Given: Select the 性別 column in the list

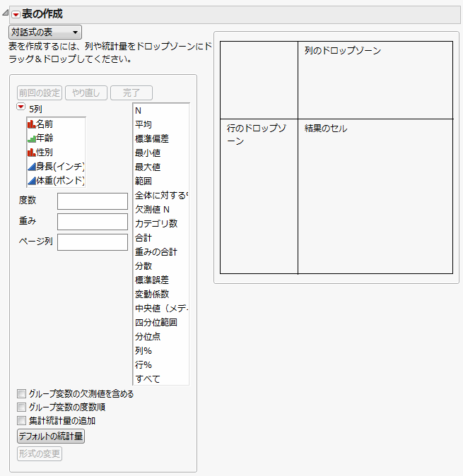Looking at the screenshot, I should coord(57,153).
